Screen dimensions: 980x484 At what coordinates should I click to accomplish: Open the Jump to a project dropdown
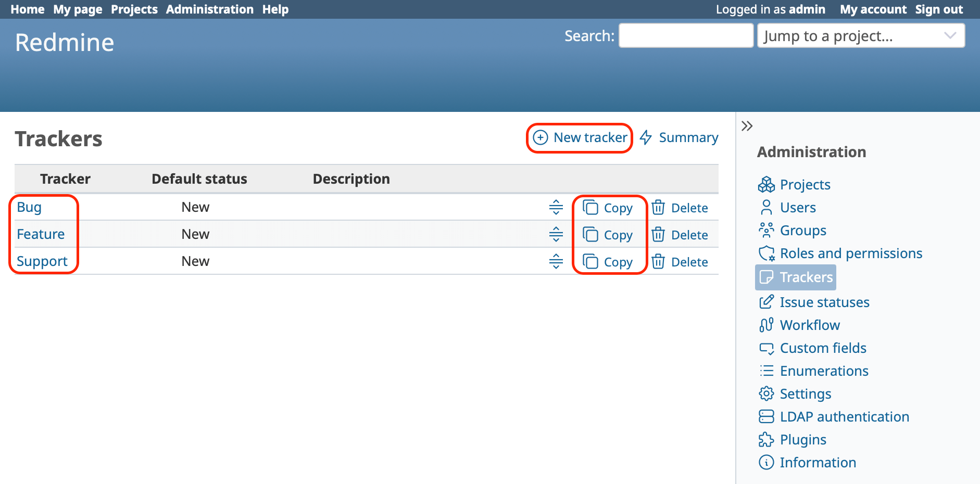click(860, 35)
